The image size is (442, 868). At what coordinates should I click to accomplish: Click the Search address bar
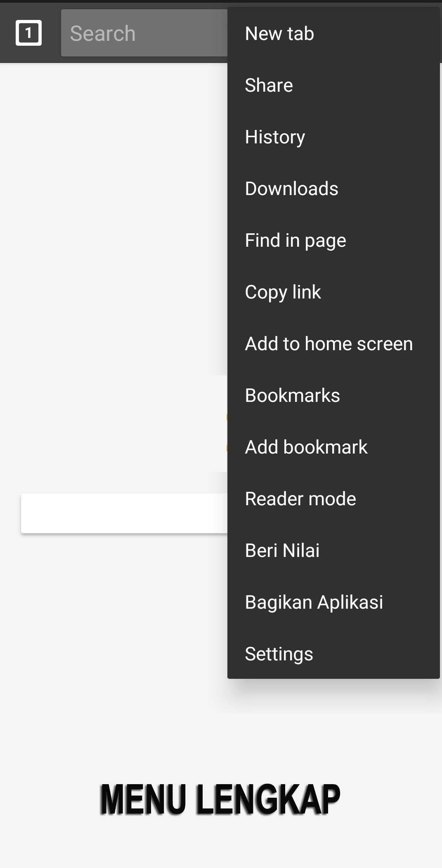(x=144, y=33)
